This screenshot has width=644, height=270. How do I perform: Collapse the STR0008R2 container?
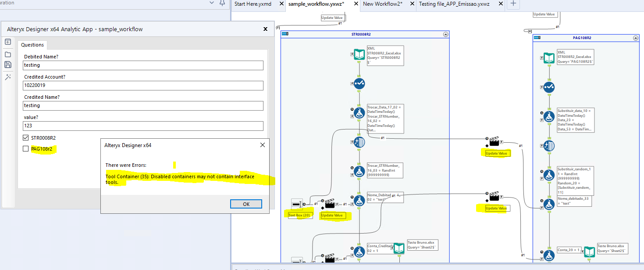445,34
